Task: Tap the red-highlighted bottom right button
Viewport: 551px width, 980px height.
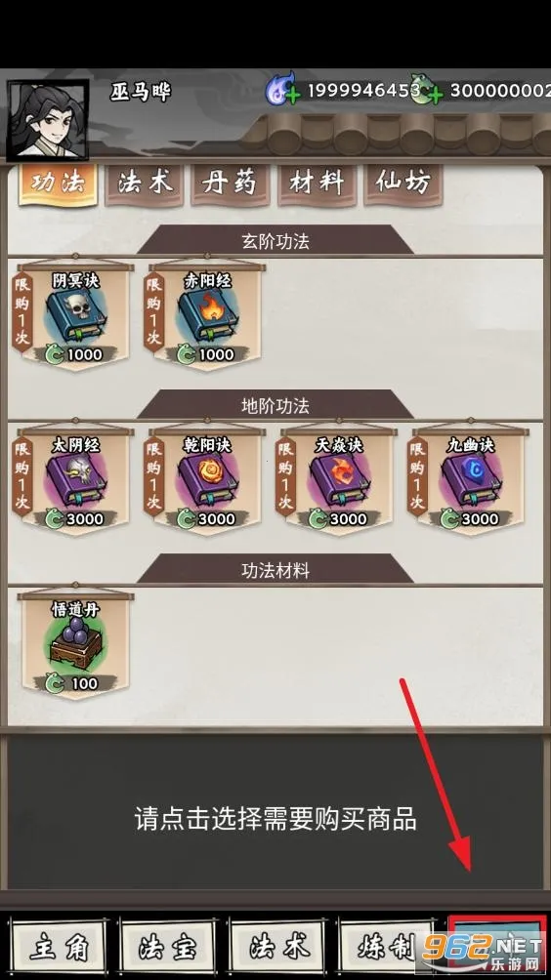Action: click(497, 948)
